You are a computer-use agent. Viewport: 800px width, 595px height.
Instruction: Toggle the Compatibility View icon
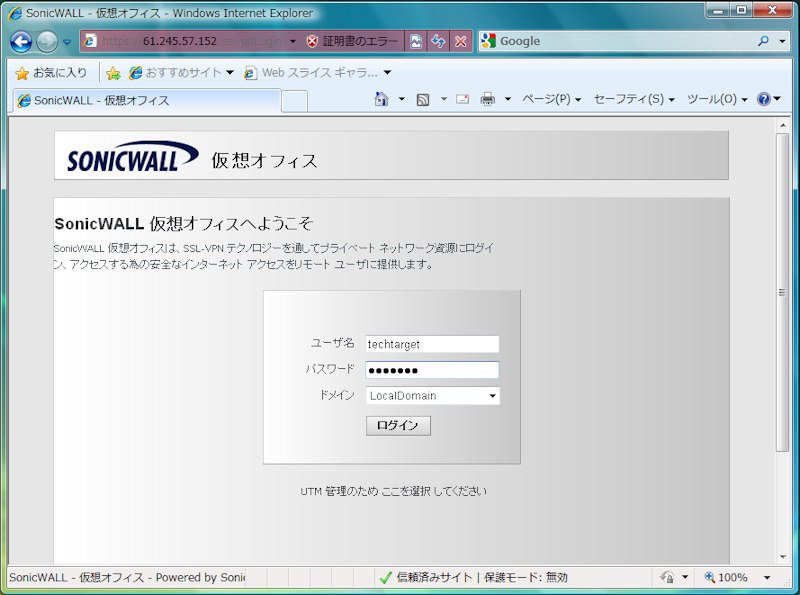(x=416, y=41)
